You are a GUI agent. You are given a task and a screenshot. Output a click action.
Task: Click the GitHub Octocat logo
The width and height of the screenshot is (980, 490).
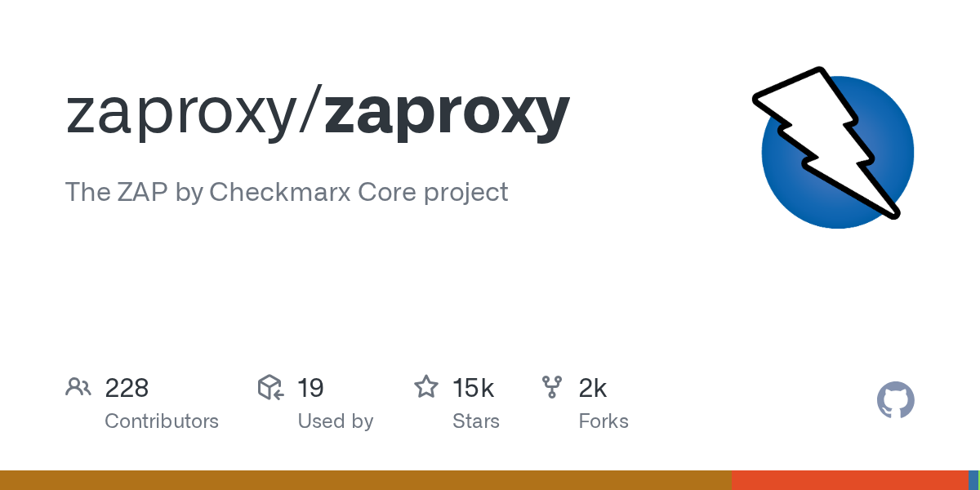point(895,400)
